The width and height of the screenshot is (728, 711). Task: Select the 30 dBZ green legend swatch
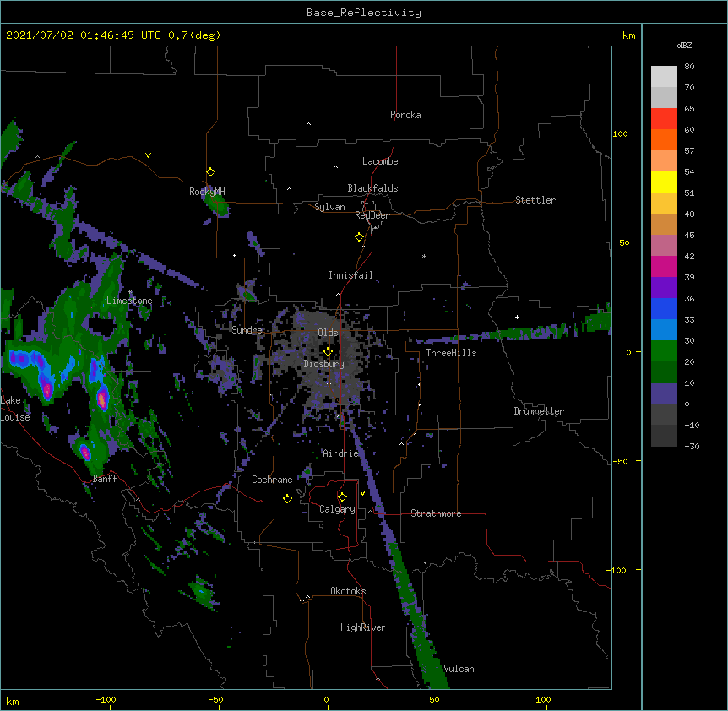click(664, 350)
